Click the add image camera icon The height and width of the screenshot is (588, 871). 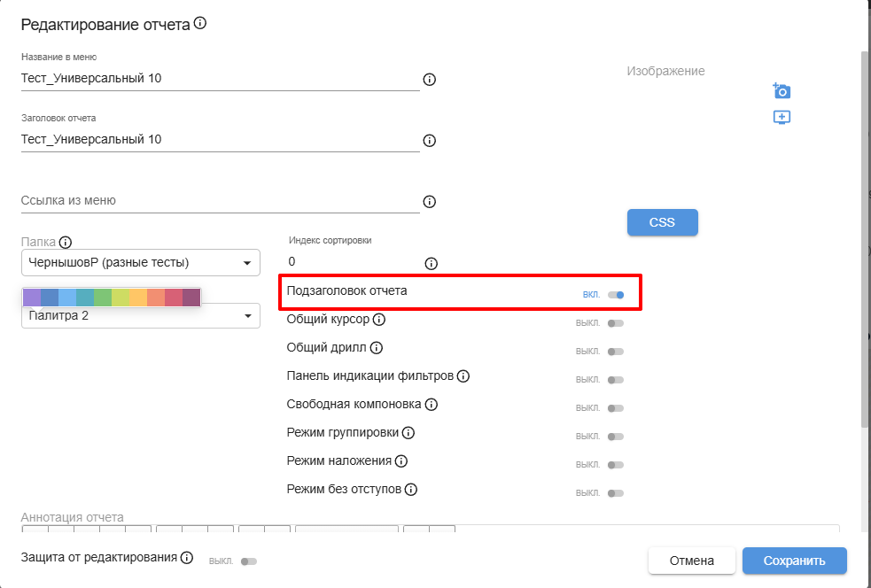click(781, 90)
